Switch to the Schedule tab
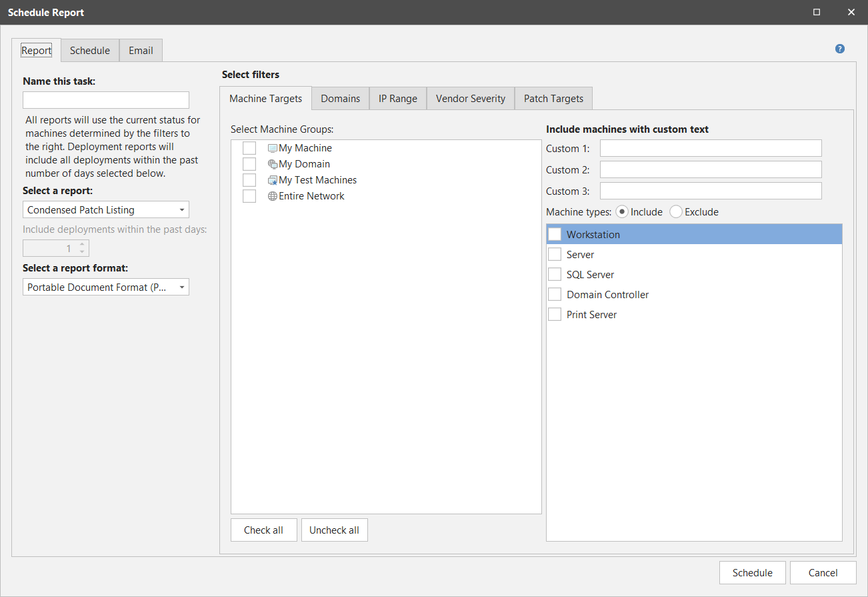868x597 pixels. [90, 50]
